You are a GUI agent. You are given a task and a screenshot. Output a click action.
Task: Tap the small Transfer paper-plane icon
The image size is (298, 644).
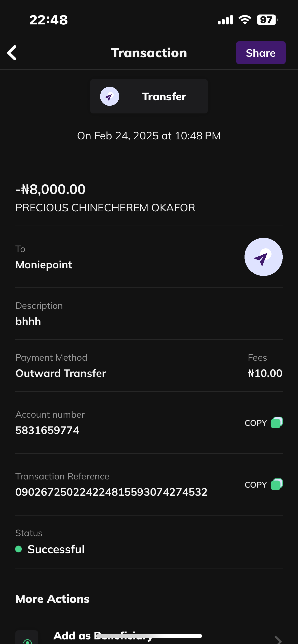pyautogui.click(x=110, y=96)
